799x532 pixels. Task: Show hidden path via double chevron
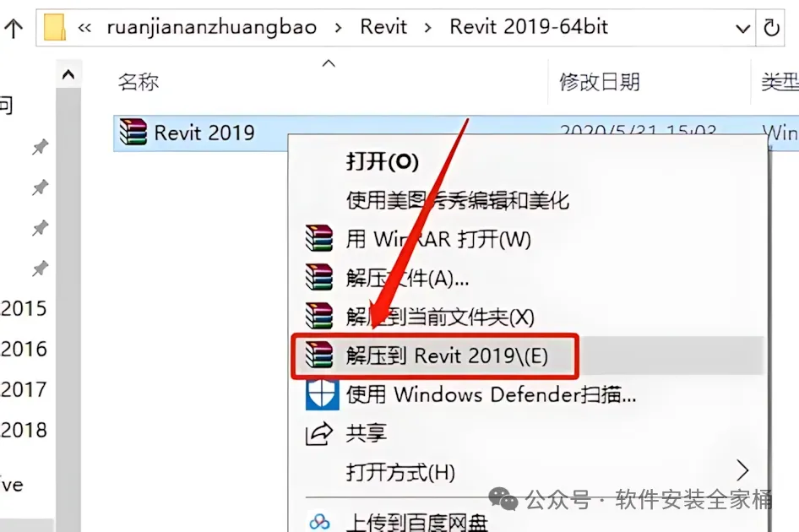[84, 28]
